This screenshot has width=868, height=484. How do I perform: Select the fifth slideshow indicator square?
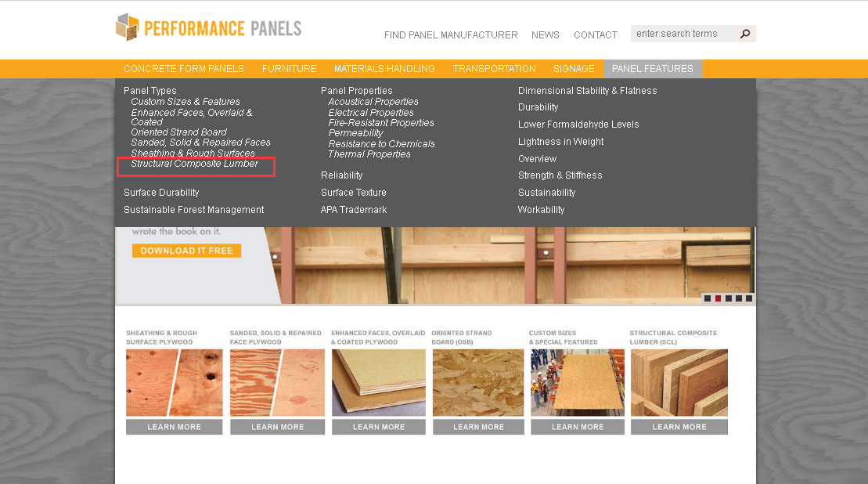tap(749, 298)
